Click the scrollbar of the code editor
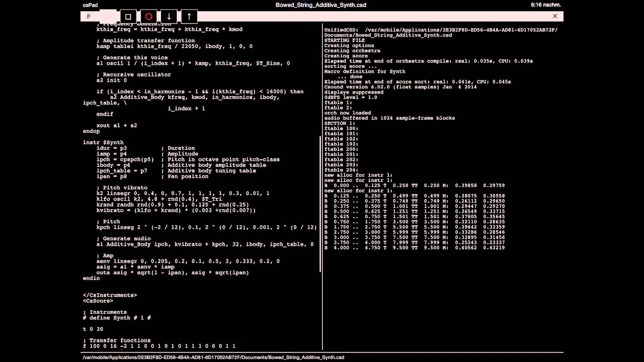This screenshot has width=644, height=362. pos(320,204)
